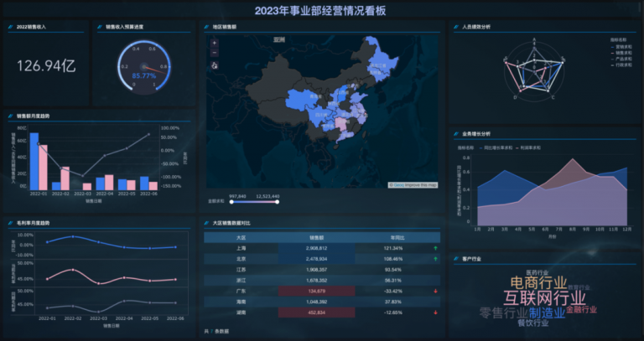Click the red down arrow for 广东
The width and height of the screenshot is (644, 341).
tap(435, 292)
